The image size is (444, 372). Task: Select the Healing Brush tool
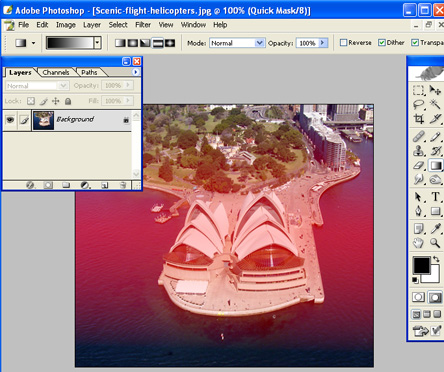point(418,136)
